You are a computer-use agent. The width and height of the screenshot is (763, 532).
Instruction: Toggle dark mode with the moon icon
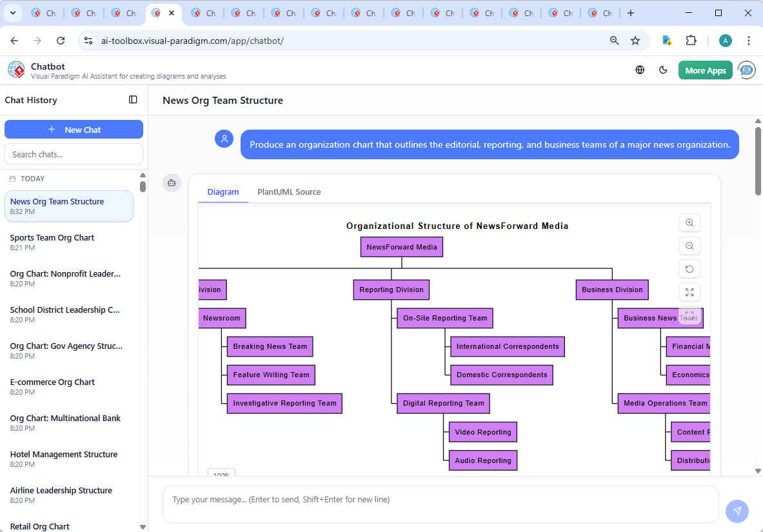[663, 70]
